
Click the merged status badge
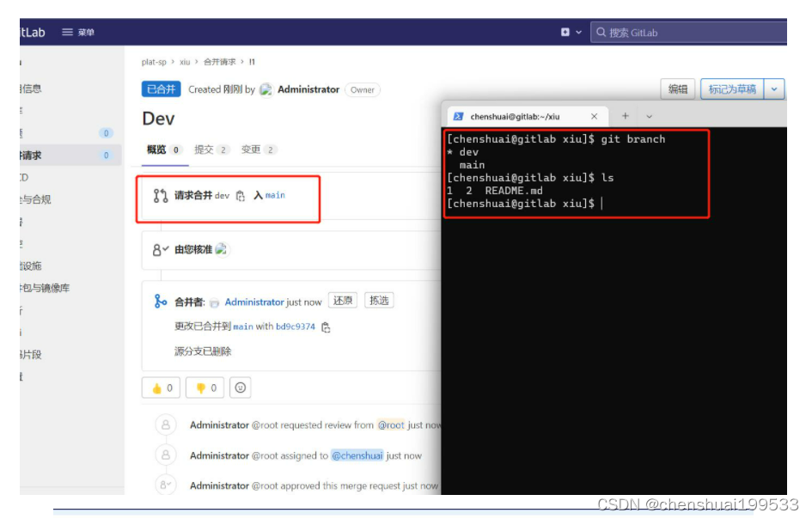point(161,89)
